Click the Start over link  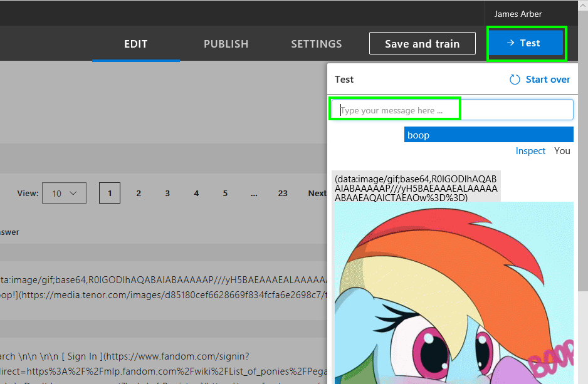(x=548, y=80)
